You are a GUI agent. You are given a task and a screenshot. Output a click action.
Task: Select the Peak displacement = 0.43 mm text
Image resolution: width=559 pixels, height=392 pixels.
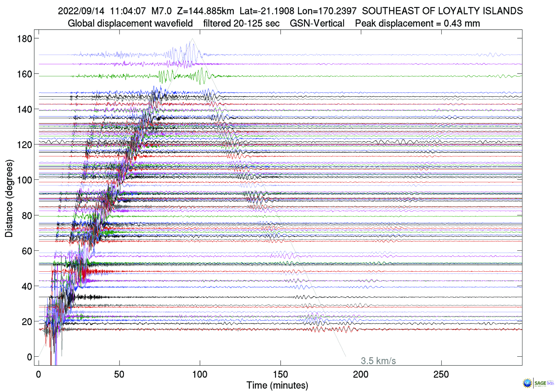pos(417,23)
